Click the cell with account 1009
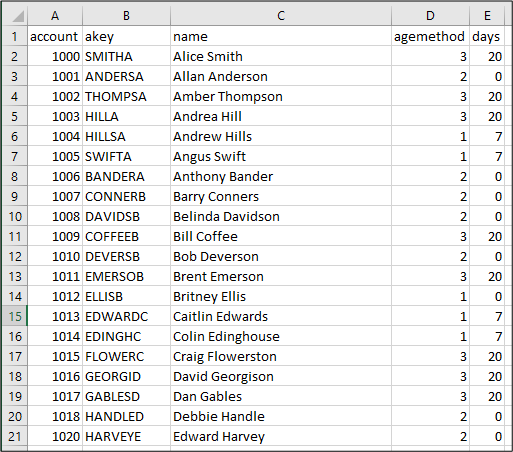Image resolution: width=513 pixels, height=452 pixels. pos(55,236)
